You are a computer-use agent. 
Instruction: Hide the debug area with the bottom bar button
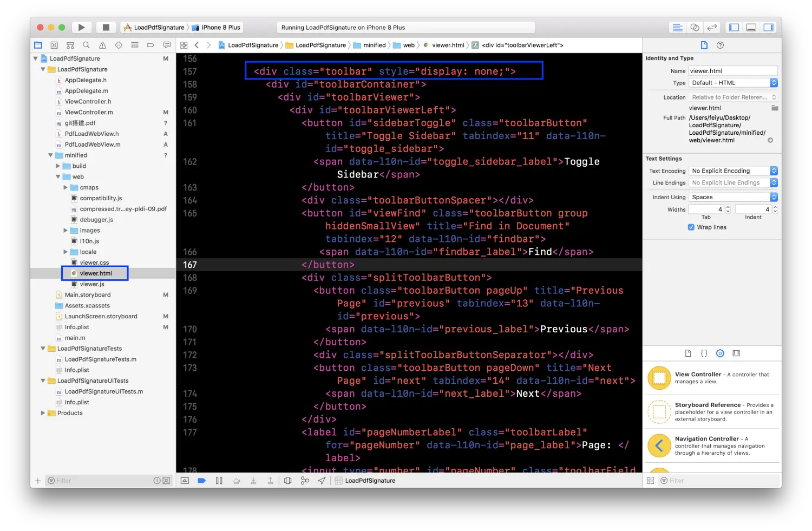(185, 481)
